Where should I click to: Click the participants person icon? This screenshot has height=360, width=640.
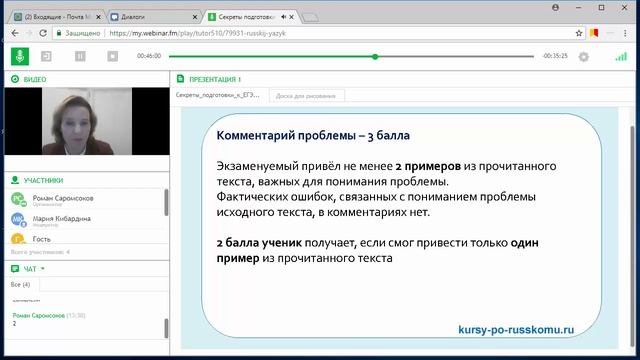click(15, 180)
